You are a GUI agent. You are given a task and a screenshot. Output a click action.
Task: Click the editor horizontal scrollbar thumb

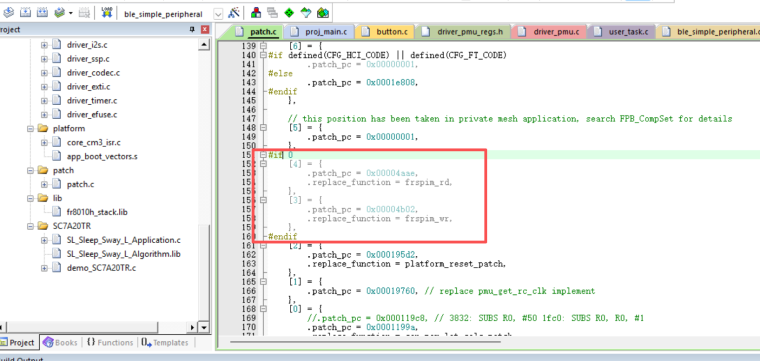pos(365,342)
